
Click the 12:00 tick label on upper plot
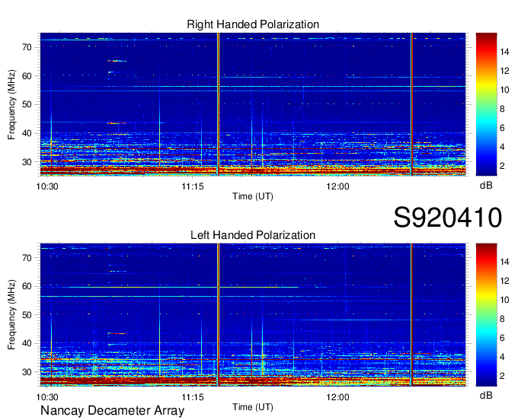click(x=337, y=186)
